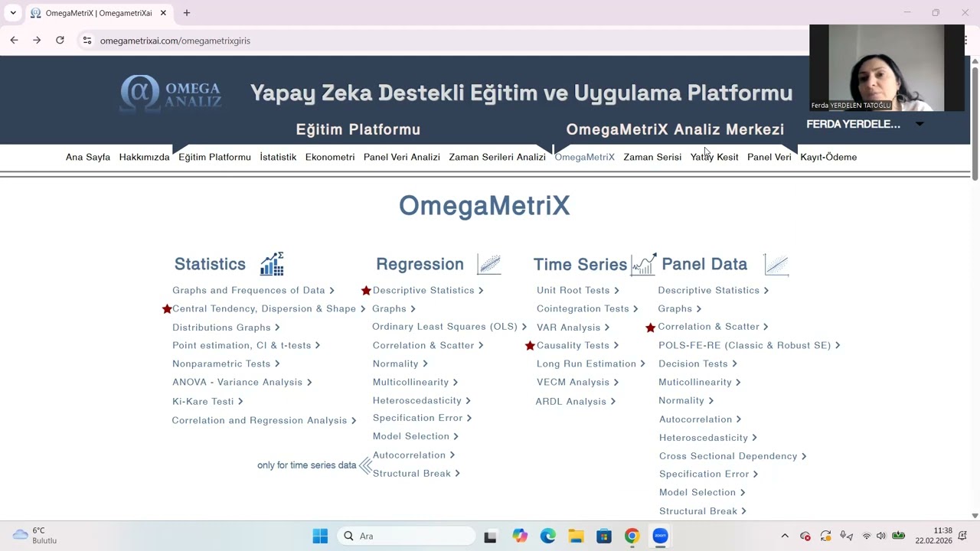Show hidden system tray icons
Viewport: 980px width, 551px height.
point(785,536)
